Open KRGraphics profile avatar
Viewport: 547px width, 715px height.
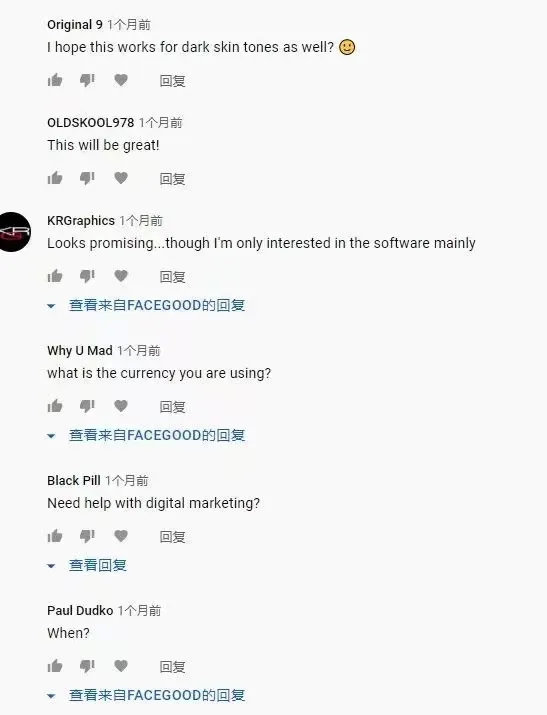click(x=13, y=232)
